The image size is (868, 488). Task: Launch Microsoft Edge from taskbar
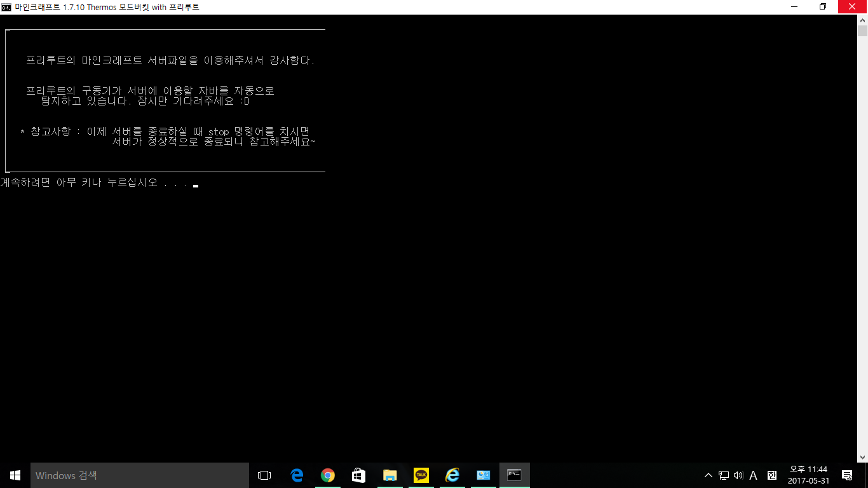[297, 475]
